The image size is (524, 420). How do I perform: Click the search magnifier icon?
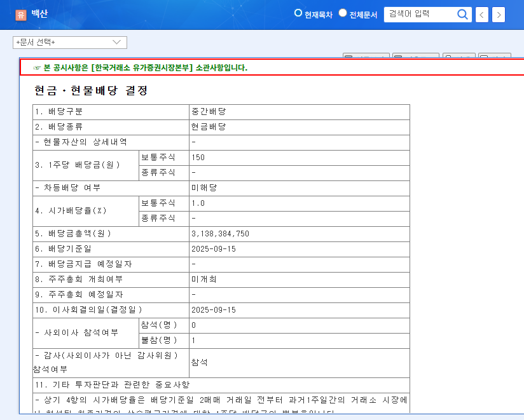(462, 14)
